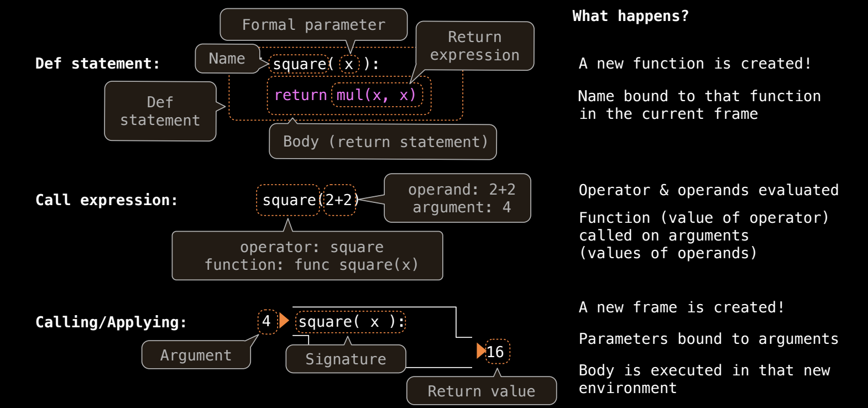This screenshot has width=868, height=408.
Task: Click 'Function (value of operator)' text
Action: click(x=704, y=218)
